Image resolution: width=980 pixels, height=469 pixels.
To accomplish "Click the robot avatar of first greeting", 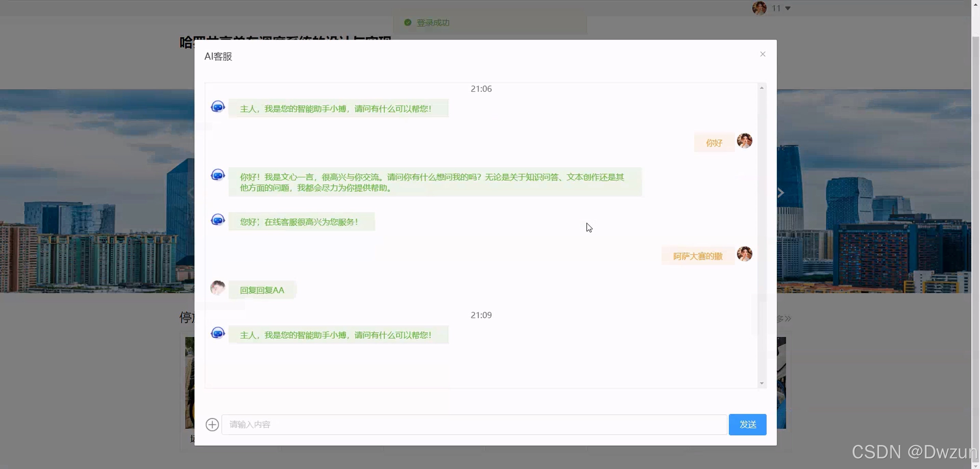I will click(218, 107).
